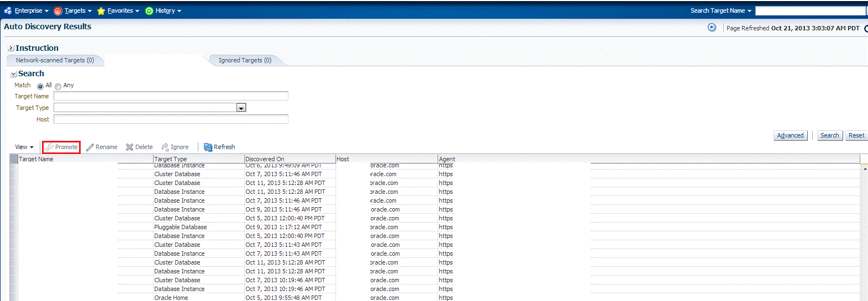Click the Ignore toolbar button
The image size is (868, 301).
click(175, 147)
